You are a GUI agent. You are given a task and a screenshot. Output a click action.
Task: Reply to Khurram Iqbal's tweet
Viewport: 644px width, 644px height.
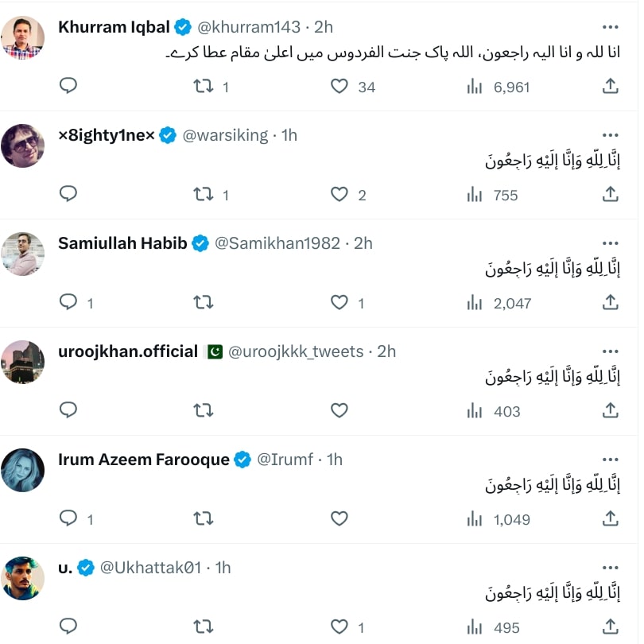68,86
